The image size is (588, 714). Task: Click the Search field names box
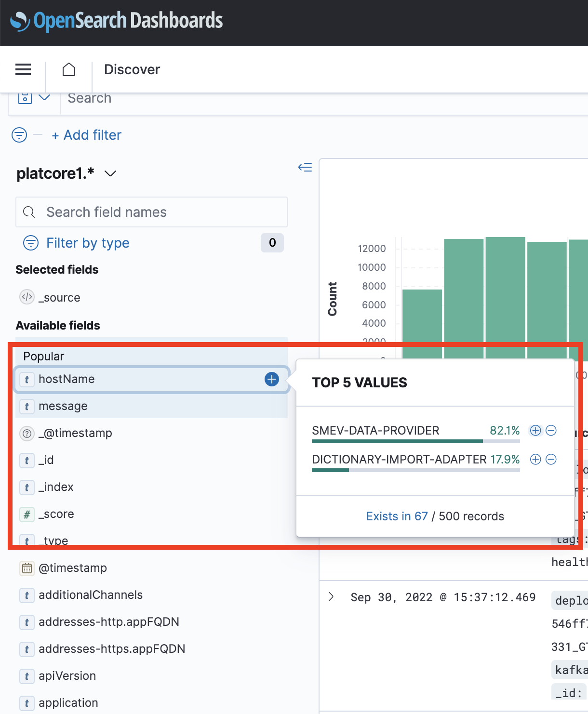(152, 212)
